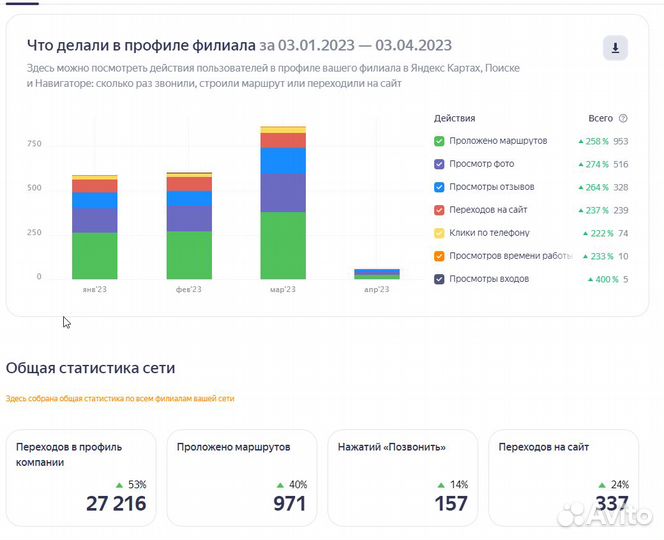Screen dimensions: 664x540
Task: Toggle the Просмотры отзывов checkbox
Action: click(439, 187)
